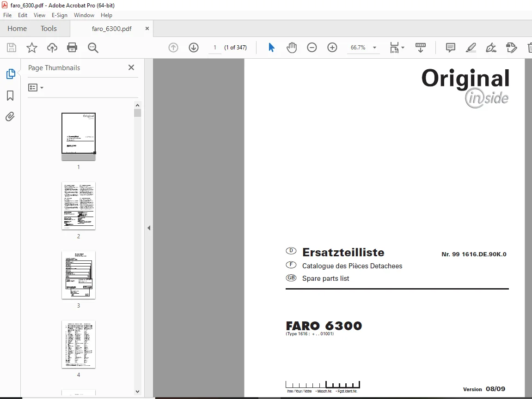Switch to the Tools tab
Image resolution: width=532 pixels, height=399 pixels.
coord(49,29)
